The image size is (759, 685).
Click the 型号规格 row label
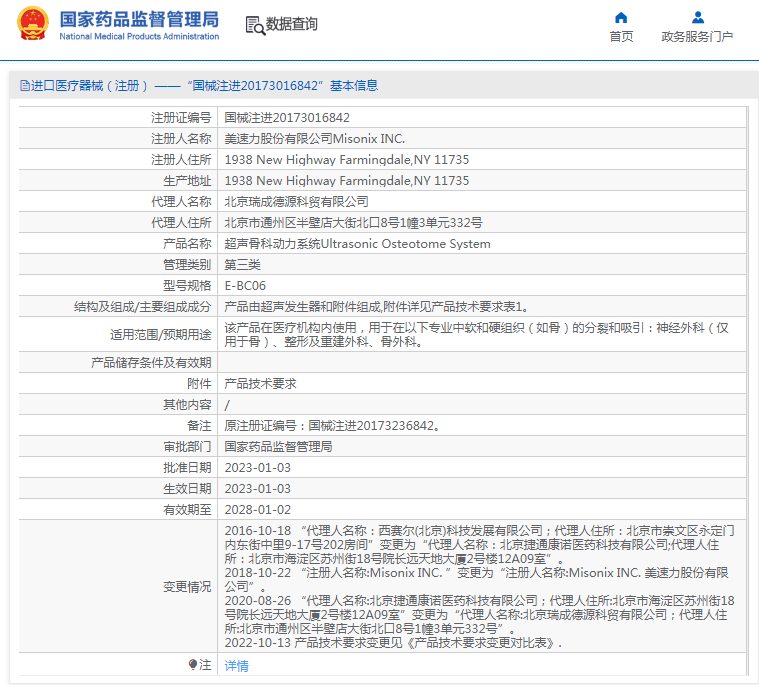pyautogui.click(x=187, y=286)
